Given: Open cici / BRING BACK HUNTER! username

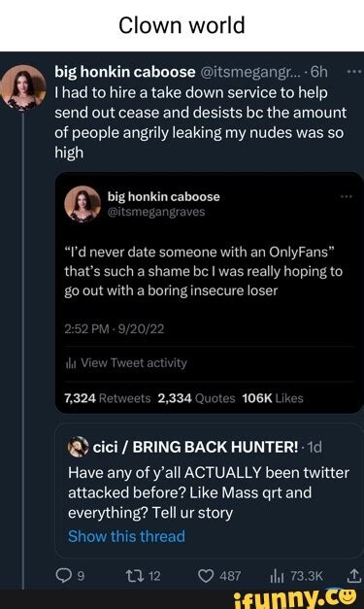Looking at the screenshot, I should [195, 447].
